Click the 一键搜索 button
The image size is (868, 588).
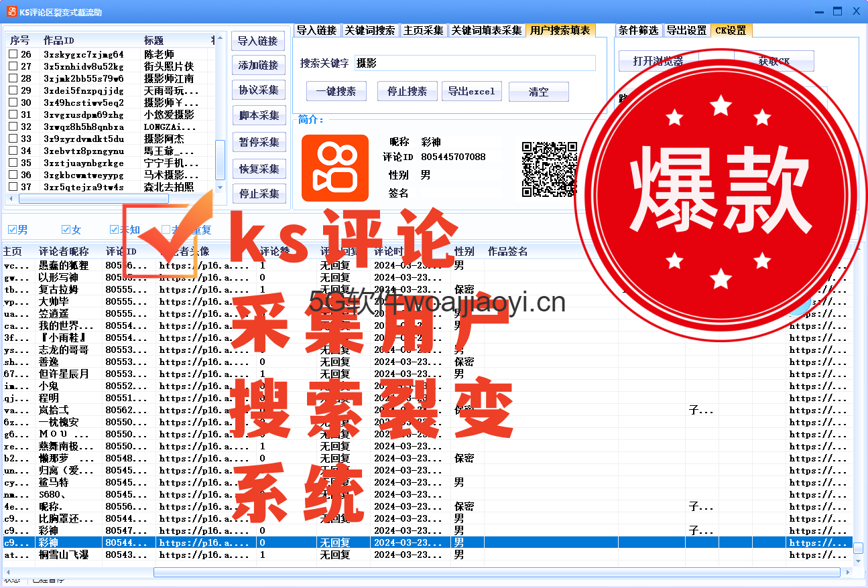336,91
